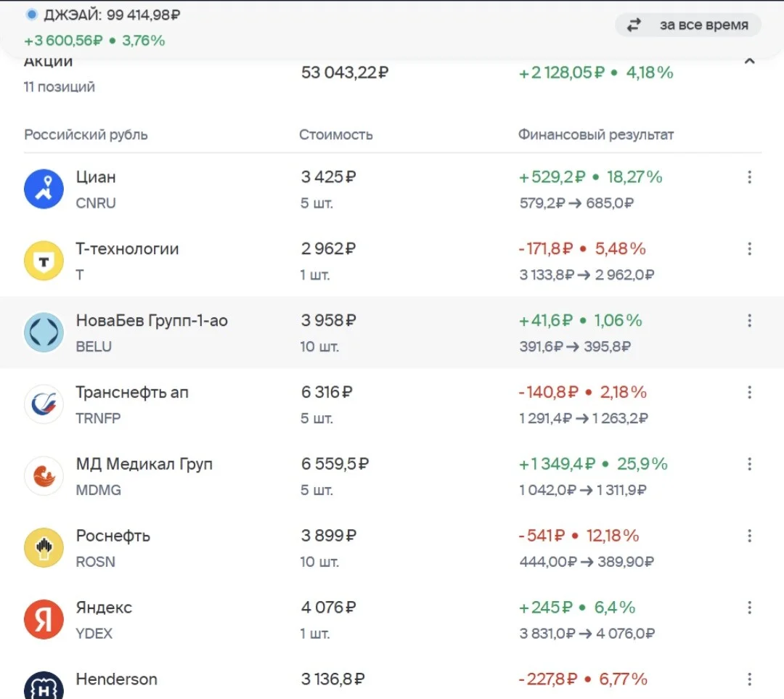Switch the period via 'за все время' button
This screenshot has width=784, height=699.
tap(688, 25)
